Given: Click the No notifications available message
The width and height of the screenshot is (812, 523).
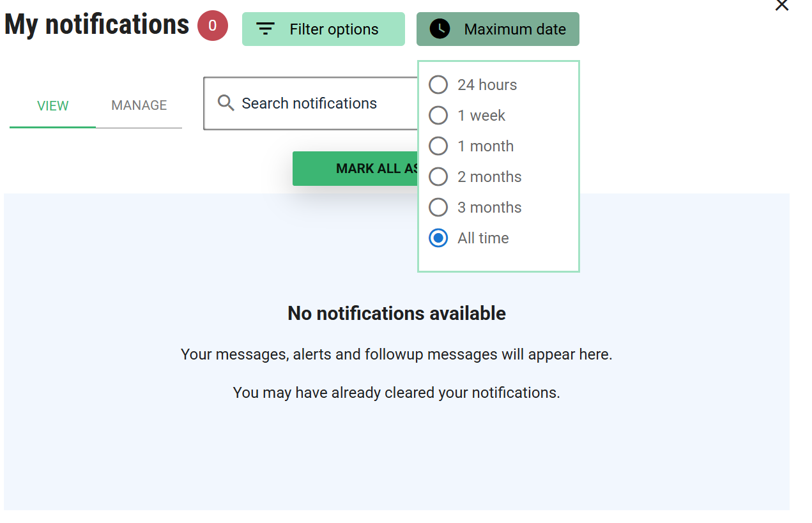Looking at the screenshot, I should pyautogui.click(x=397, y=314).
